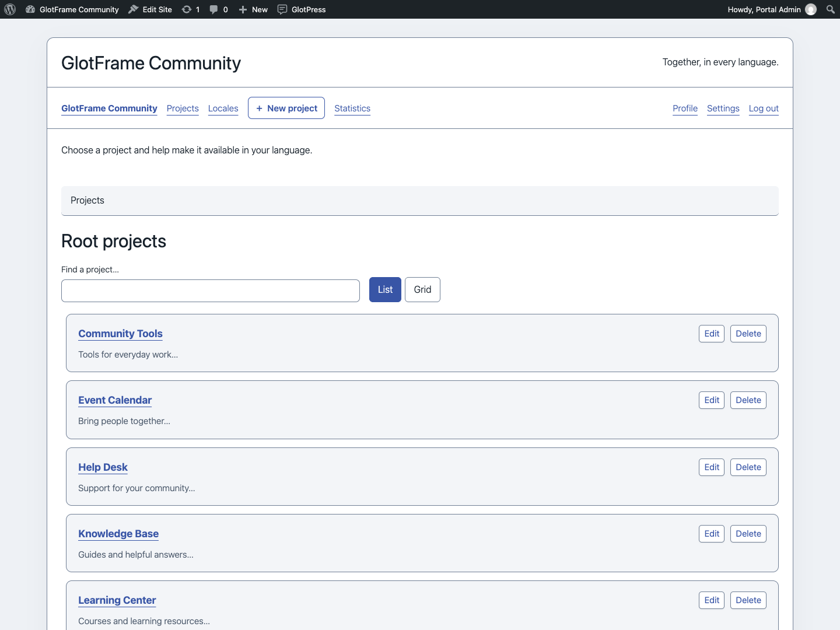Open the Learning Center project

point(117,600)
